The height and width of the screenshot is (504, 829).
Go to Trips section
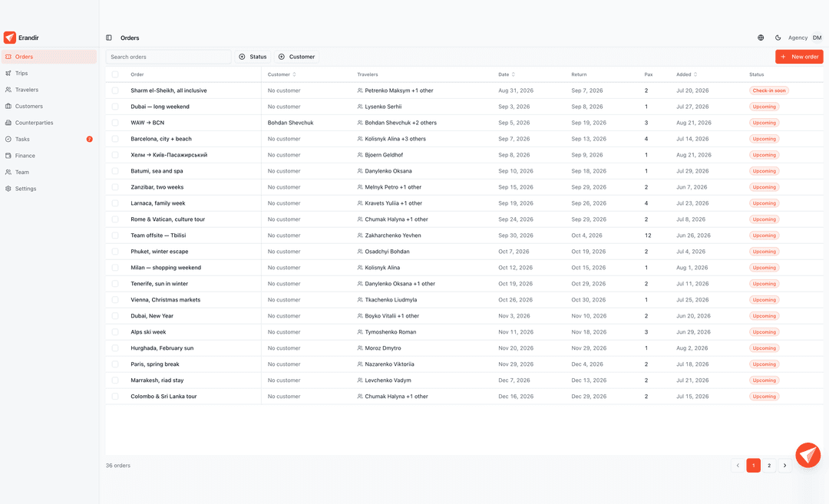(x=48, y=74)
